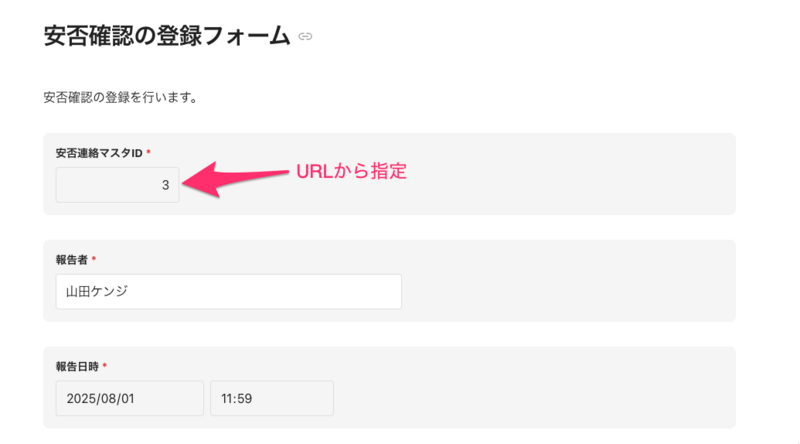Click the white gap between ID and 報告者 panels

point(390,227)
